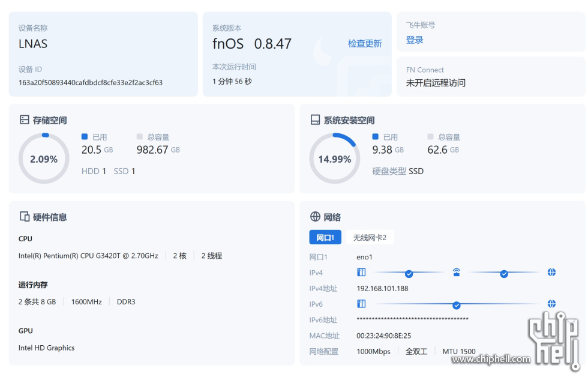The height and width of the screenshot is (380, 588).
Task: Click the device name LNAS
Action: 33,44
